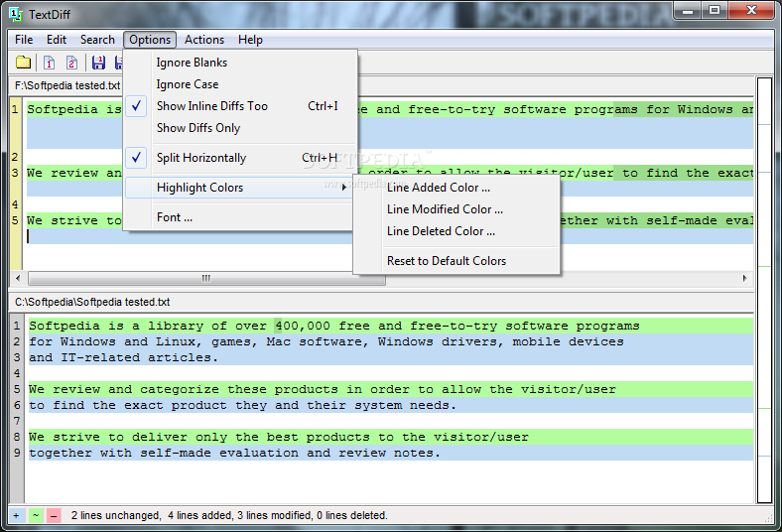Click the Open File 1 document icon
Viewport: 782px width, 532px height.
(x=49, y=63)
